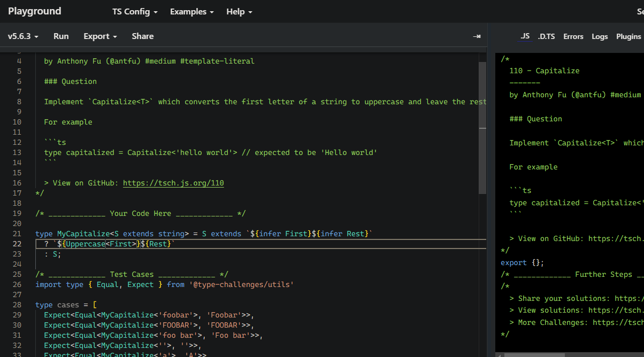Image resolution: width=644 pixels, height=357 pixels.
Task: Click the Playground title logo
Action: click(35, 11)
